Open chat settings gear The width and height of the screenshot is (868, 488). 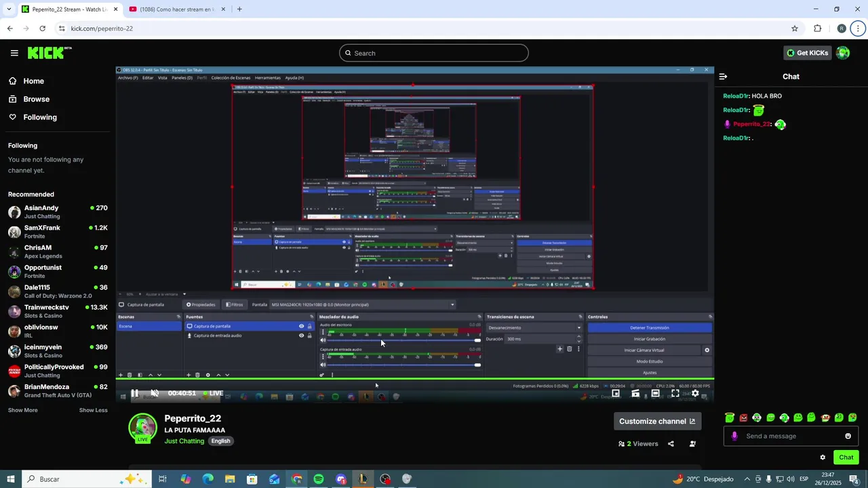click(x=823, y=457)
